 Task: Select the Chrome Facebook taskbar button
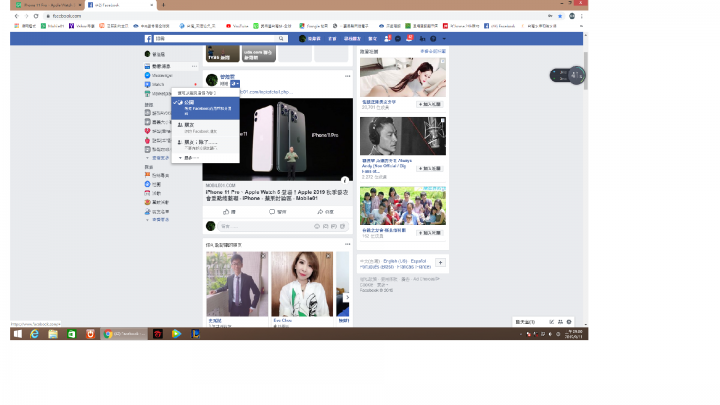tap(124, 334)
